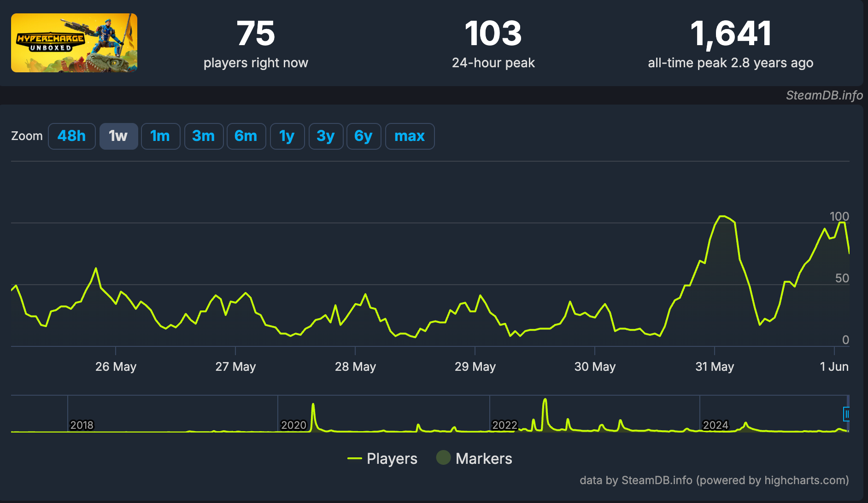This screenshot has height=503, width=868.
Task: Switch to 6y zoom range
Action: [364, 136]
